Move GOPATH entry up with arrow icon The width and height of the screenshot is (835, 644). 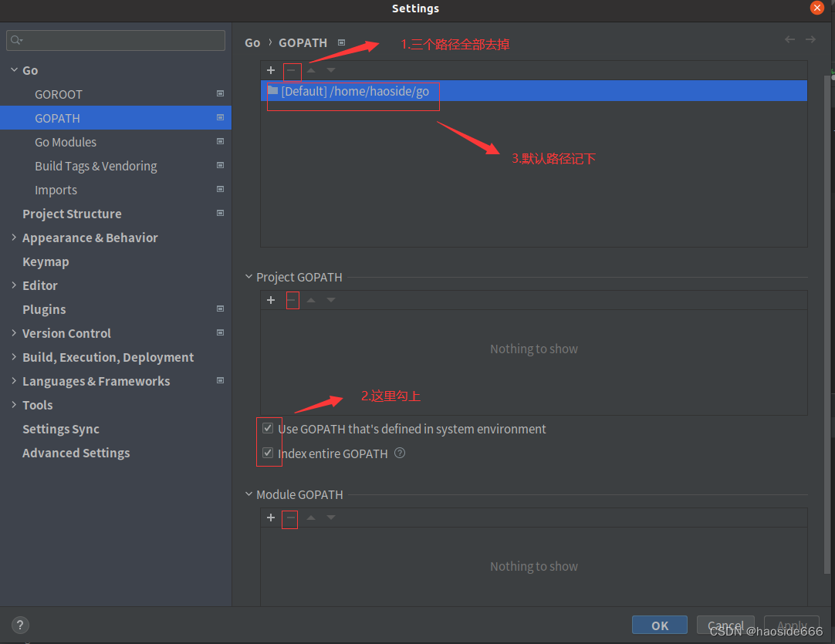pyautogui.click(x=310, y=70)
